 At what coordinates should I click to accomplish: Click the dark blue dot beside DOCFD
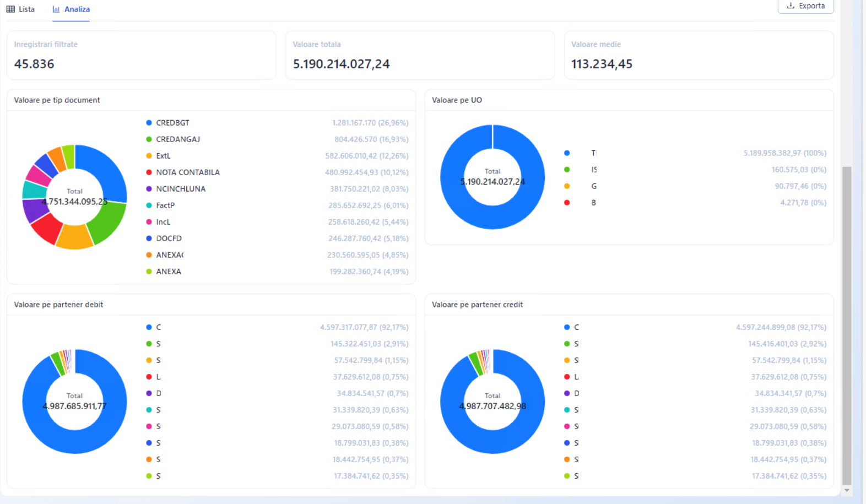point(149,239)
